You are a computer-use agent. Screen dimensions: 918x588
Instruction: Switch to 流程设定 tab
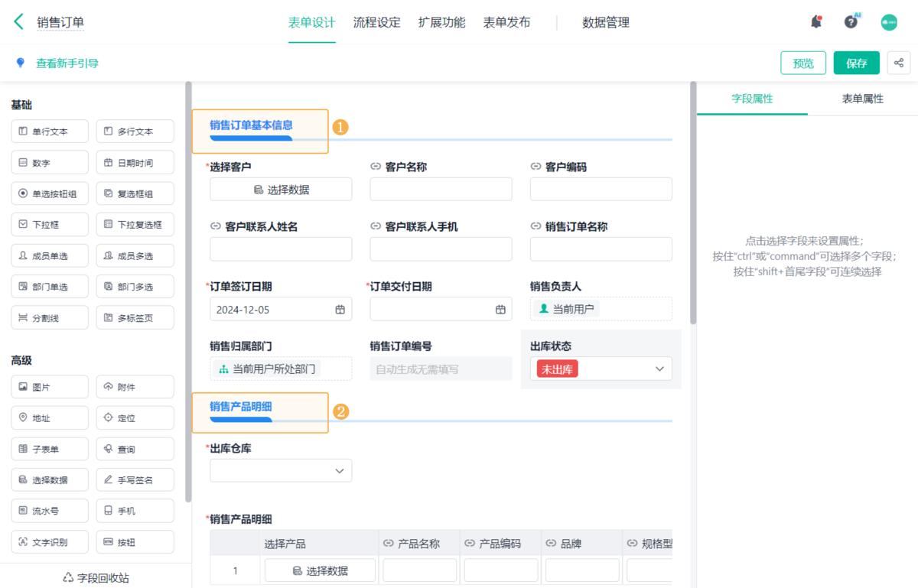point(377,23)
